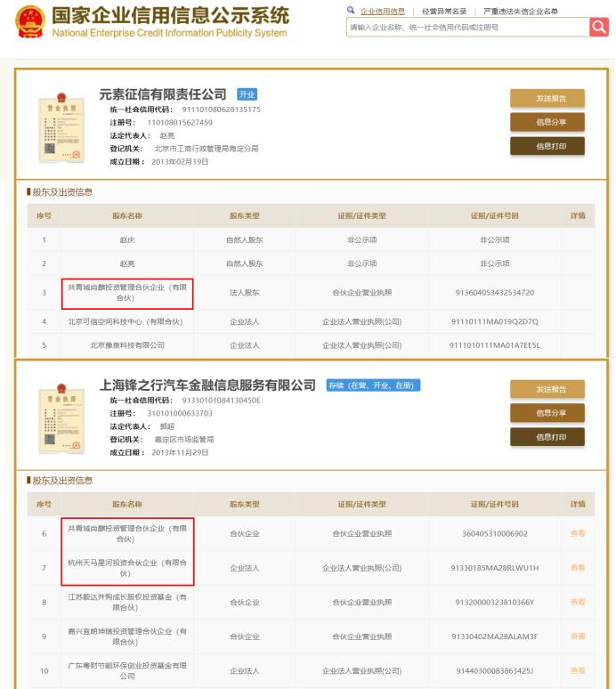Click shareholder 广东粤财节能环保创业投资基金有限公司
The image size is (616, 689).
point(127,670)
